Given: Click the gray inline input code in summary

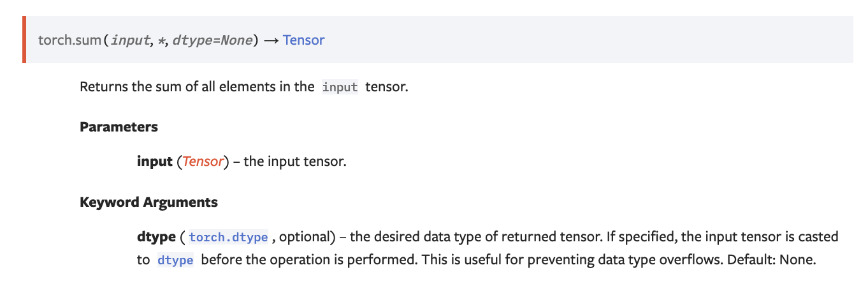Looking at the screenshot, I should coord(340,87).
